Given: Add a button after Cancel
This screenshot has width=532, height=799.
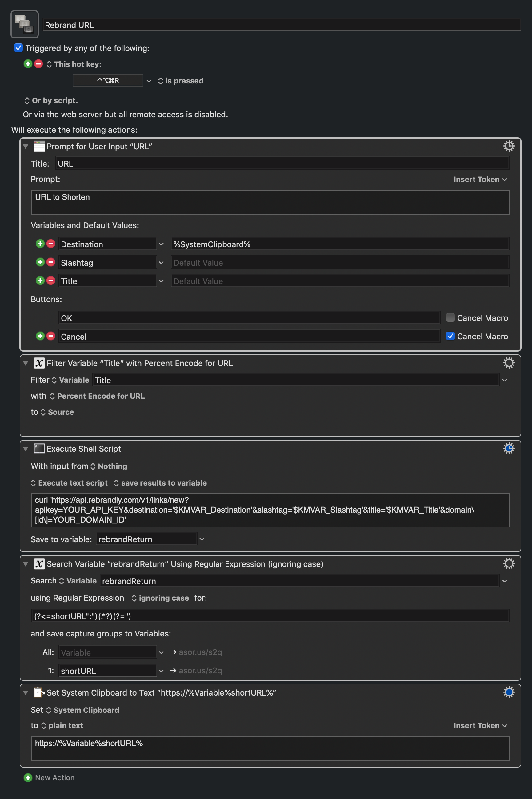Looking at the screenshot, I should [x=40, y=336].
